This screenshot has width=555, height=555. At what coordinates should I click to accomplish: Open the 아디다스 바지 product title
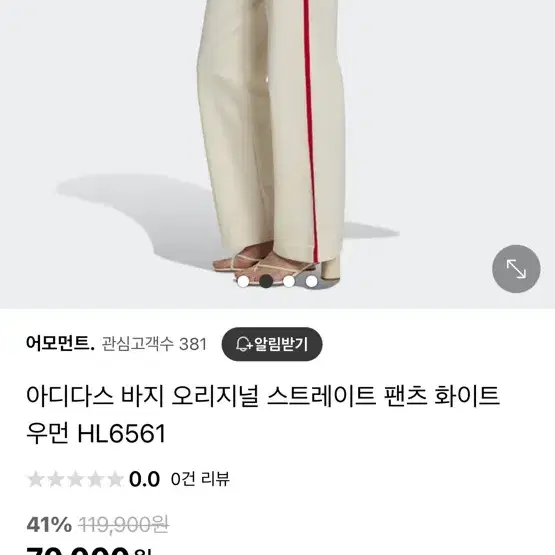(x=263, y=414)
